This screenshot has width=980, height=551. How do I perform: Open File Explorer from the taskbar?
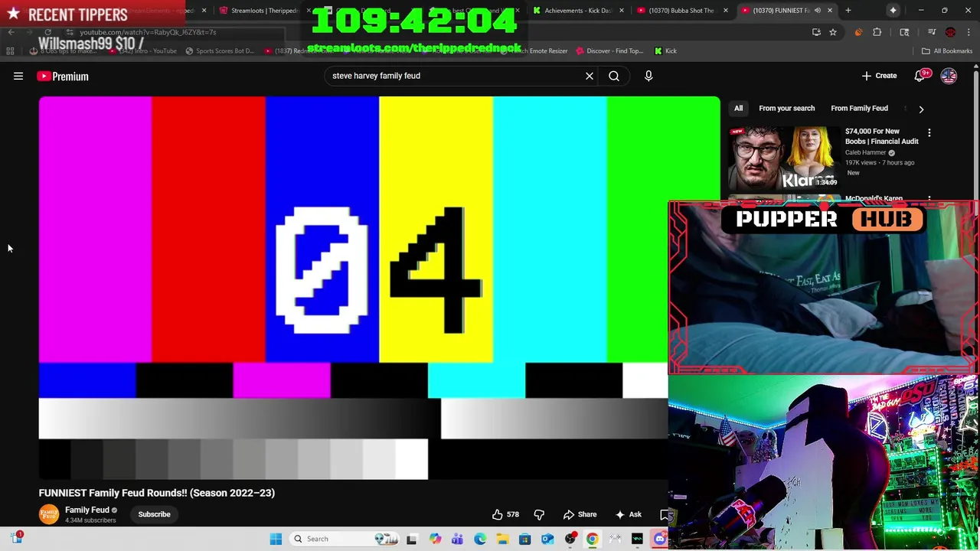tap(502, 539)
